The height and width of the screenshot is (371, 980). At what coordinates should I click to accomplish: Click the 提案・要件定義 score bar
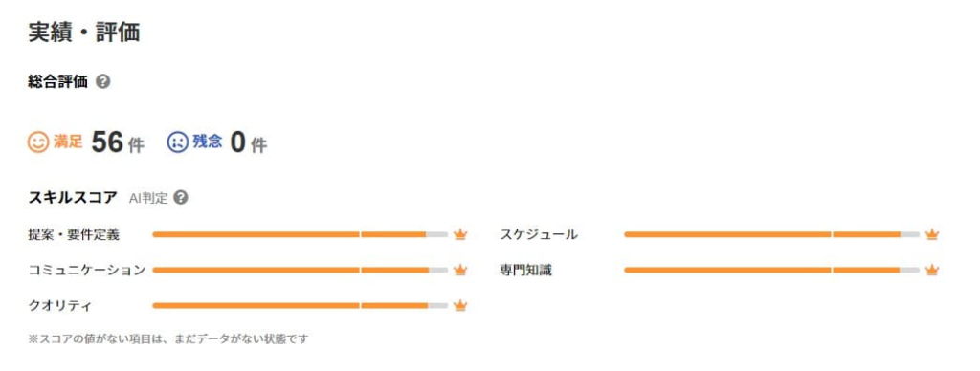(x=300, y=235)
